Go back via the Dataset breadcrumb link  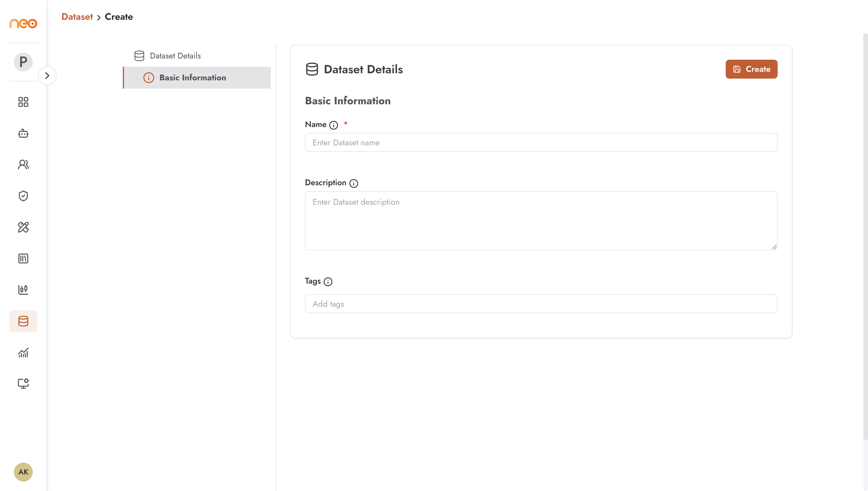(77, 17)
